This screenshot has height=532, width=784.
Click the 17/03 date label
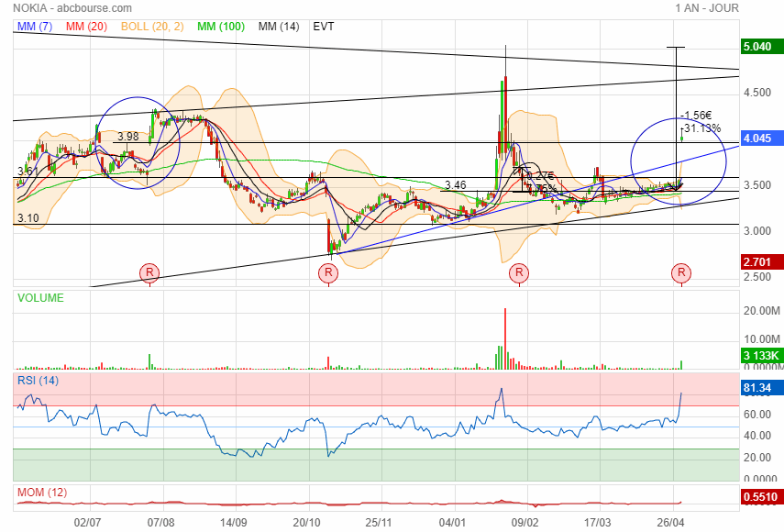point(598,523)
